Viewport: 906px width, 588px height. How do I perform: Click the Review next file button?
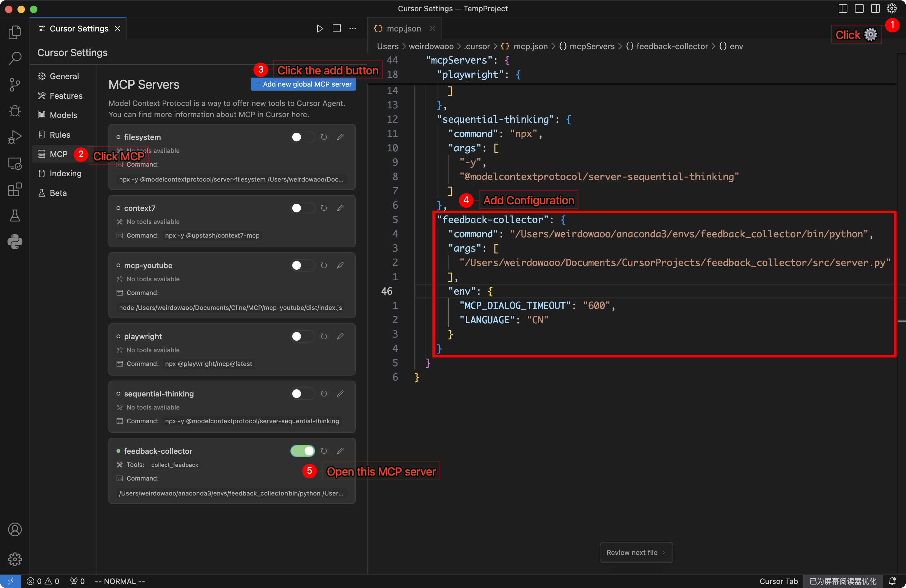[636, 552]
